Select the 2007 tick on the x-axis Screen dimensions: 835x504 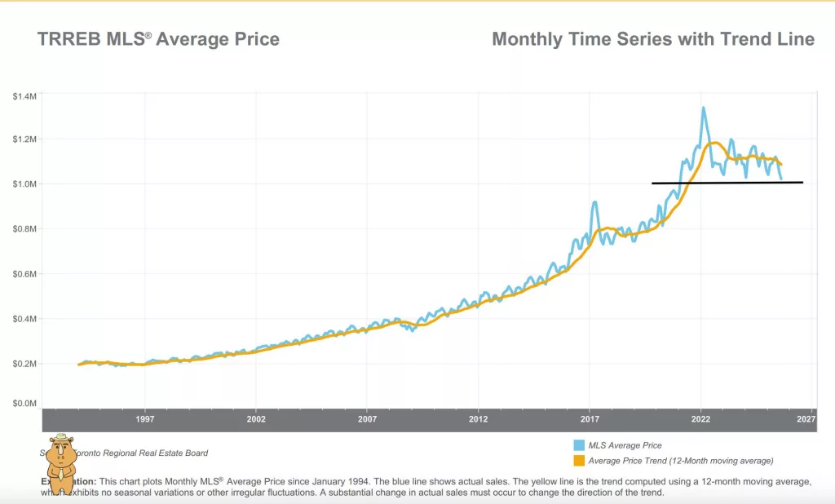[x=367, y=419]
